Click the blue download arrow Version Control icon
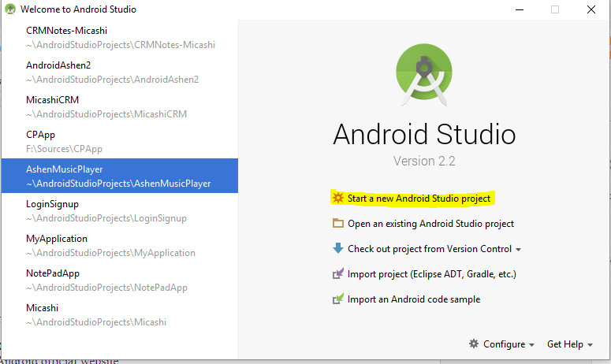611x364 pixels. [x=338, y=248]
